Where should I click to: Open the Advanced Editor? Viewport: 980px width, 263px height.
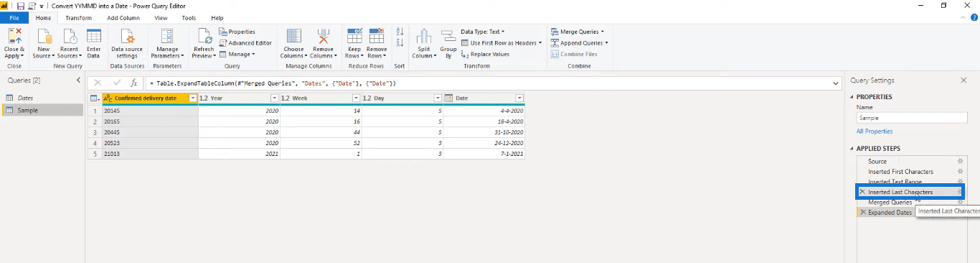[245, 42]
